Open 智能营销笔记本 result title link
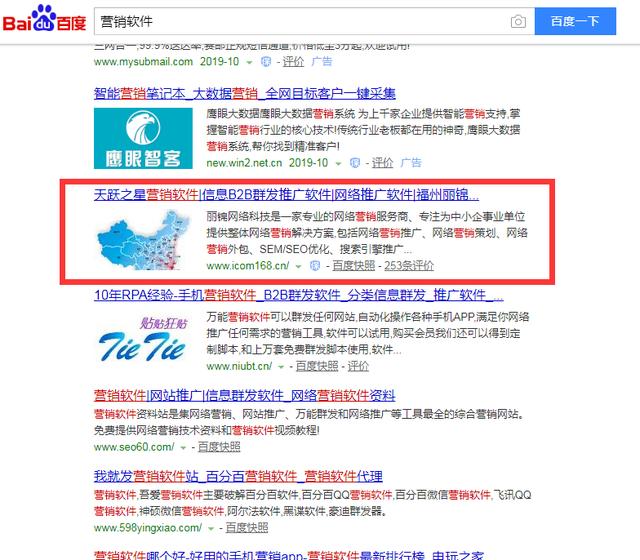The image size is (640, 560). pos(244,93)
